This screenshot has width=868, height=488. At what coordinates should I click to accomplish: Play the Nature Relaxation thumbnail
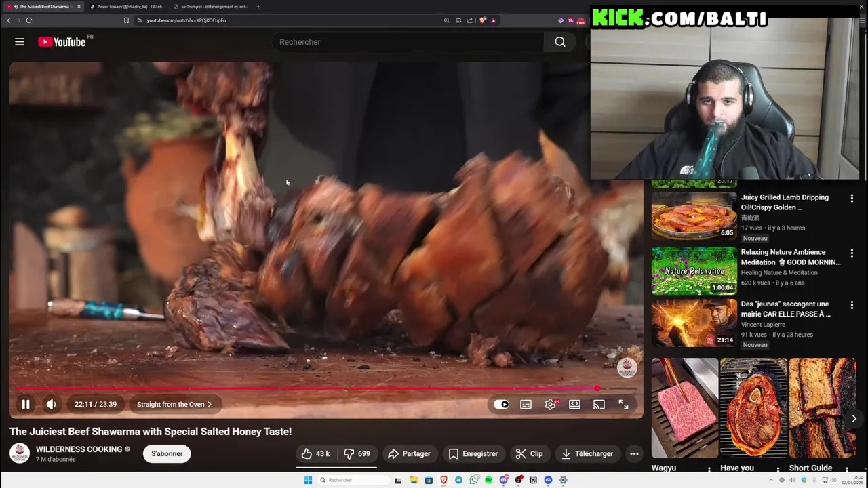click(694, 270)
